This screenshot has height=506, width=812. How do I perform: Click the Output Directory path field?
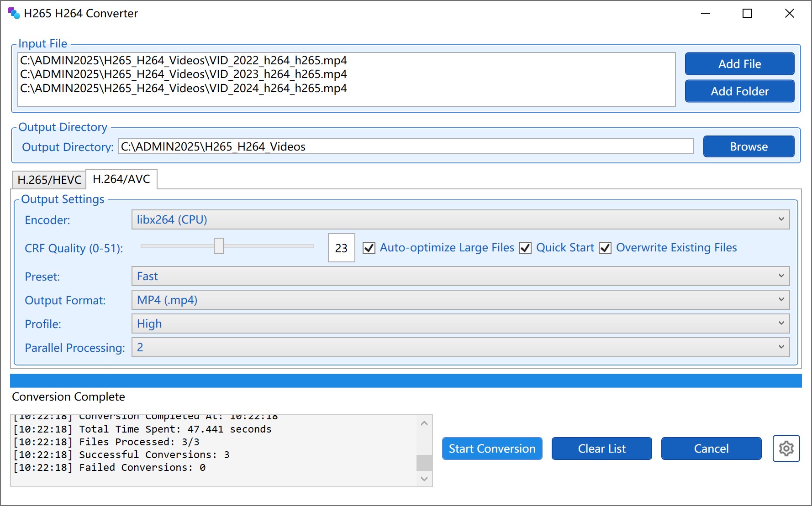[406, 146]
